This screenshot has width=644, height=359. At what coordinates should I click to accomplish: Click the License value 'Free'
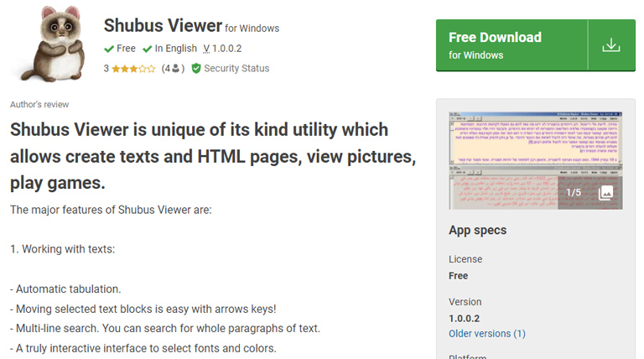(x=458, y=276)
